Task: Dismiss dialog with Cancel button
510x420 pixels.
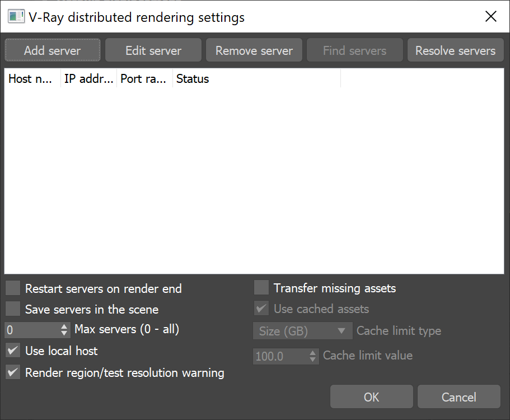Action: coord(458,397)
